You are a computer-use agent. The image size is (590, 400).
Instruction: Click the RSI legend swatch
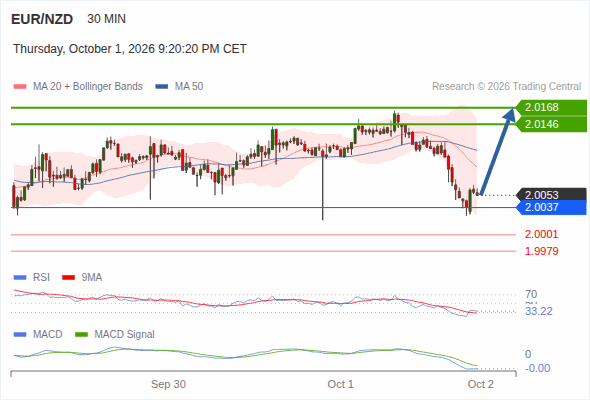(20, 278)
